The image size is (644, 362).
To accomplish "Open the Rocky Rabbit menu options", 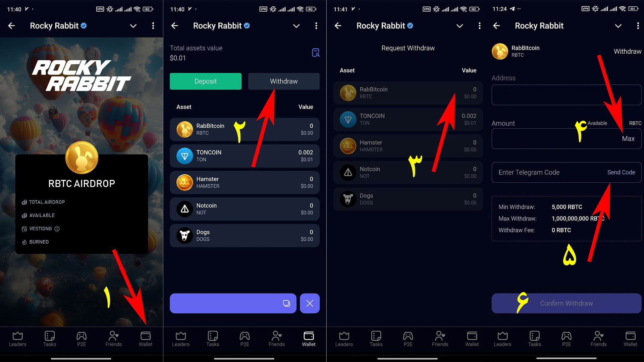I will [x=153, y=25].
